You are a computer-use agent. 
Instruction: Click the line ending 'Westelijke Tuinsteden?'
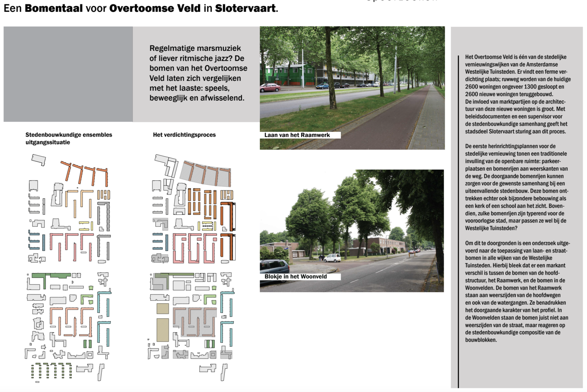(x=491, y=228)
